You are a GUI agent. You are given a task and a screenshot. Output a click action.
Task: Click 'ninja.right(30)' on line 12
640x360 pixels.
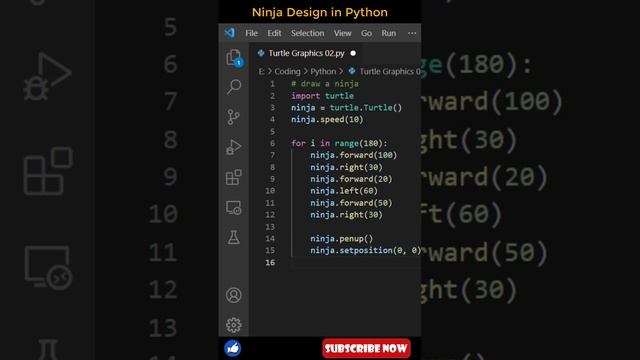(346, 215)
